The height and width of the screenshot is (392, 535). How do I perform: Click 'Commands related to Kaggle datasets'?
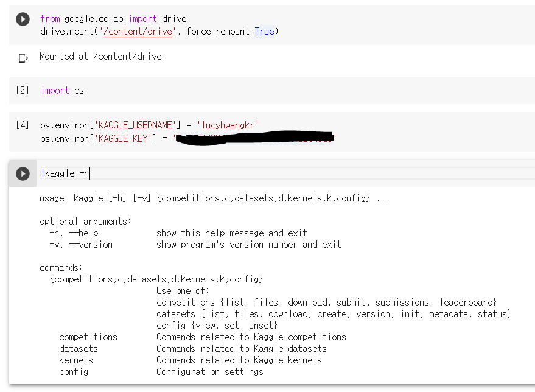click(242, 349)
